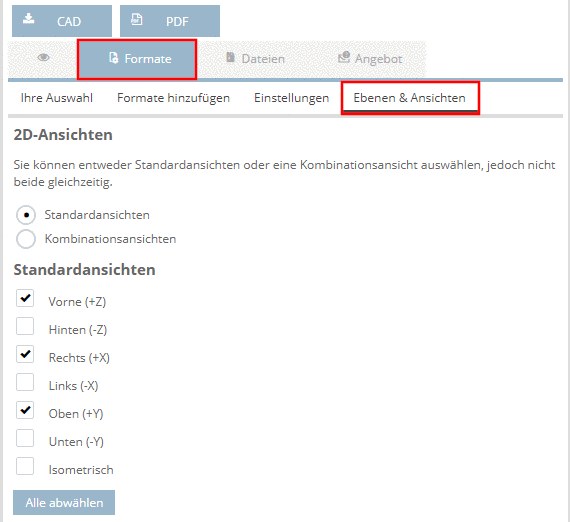Select the Standardansichten radio button

click(26, 215)
